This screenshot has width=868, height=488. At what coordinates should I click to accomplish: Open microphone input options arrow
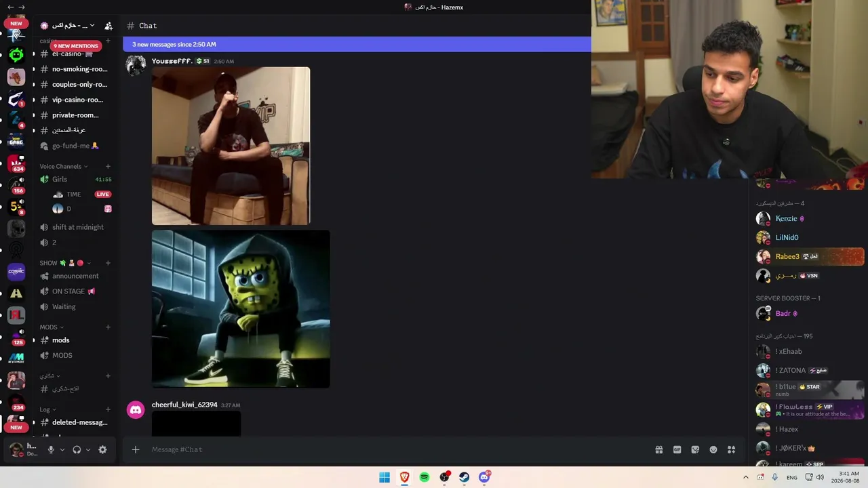pyautogui.click(x=62, y=449)
